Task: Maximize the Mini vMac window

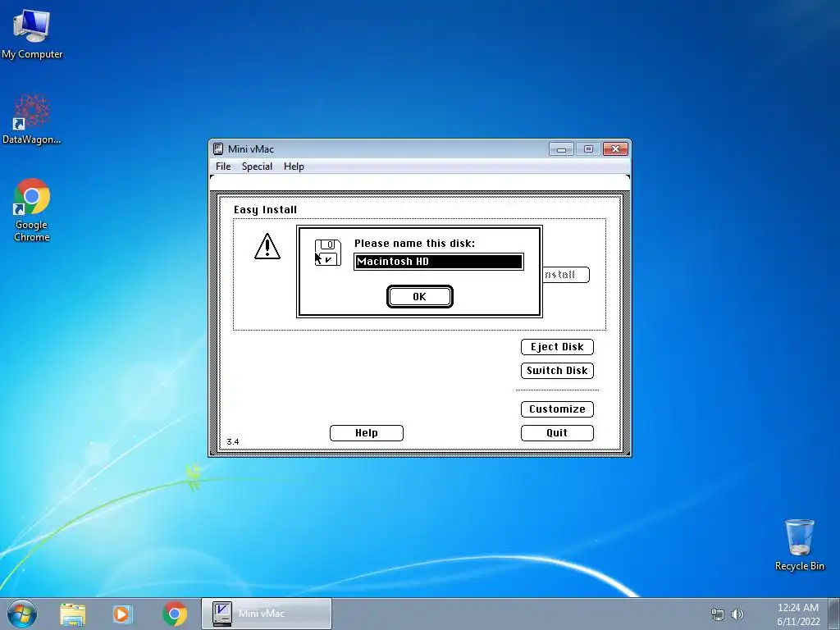Action: (588, 149)
